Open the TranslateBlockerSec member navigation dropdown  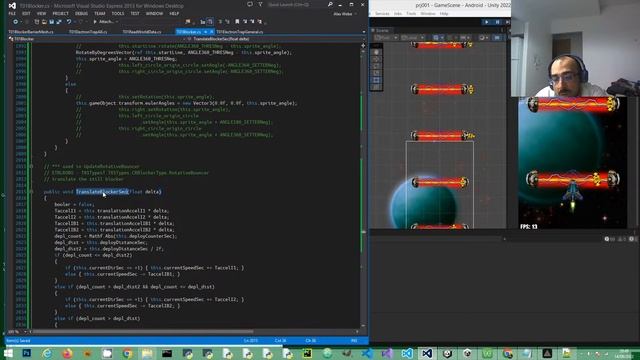coord(274,39)
